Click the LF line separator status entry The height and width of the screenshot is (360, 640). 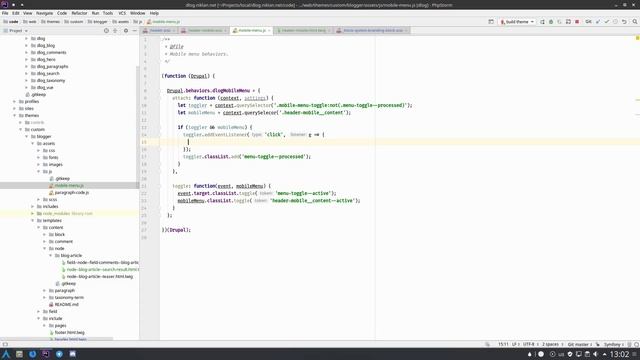(x=515, y=344)
